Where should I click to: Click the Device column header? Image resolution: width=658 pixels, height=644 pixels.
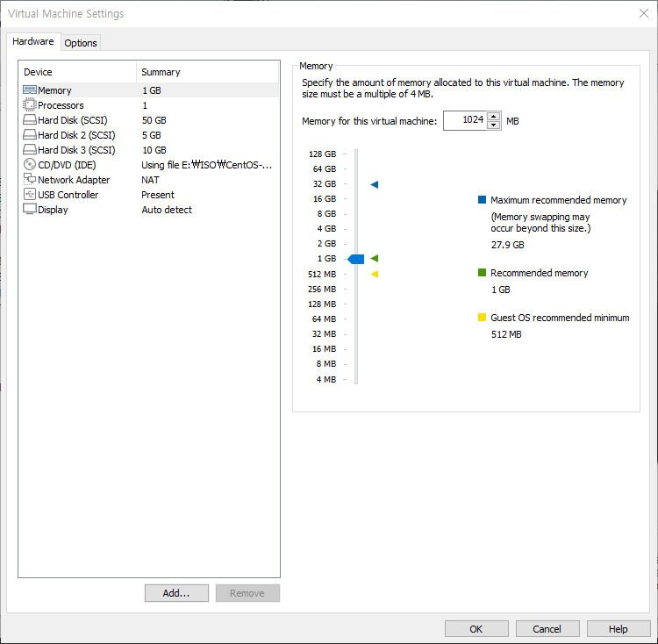coord(78,72)
